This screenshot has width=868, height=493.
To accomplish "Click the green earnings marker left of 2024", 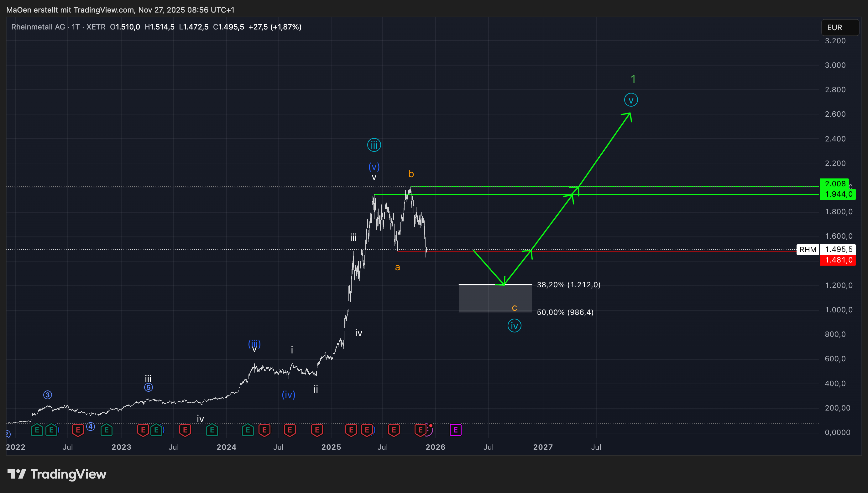I will (212, 430).
